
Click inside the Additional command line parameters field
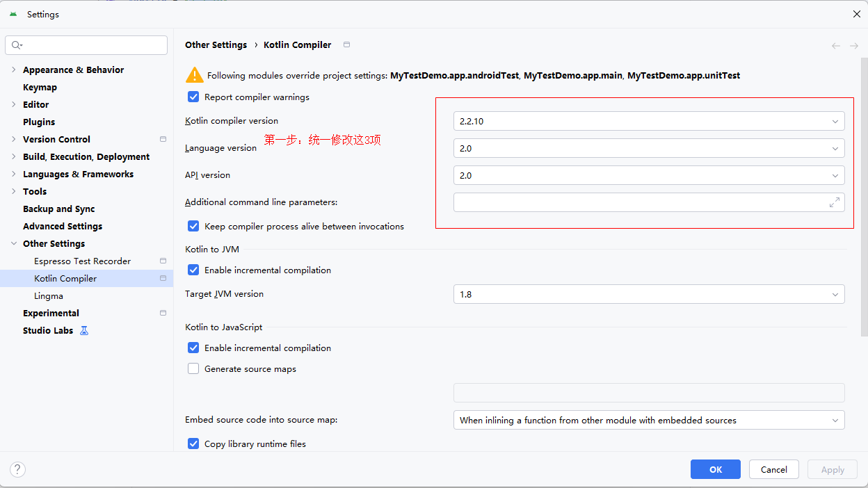(x=626, y=202)
